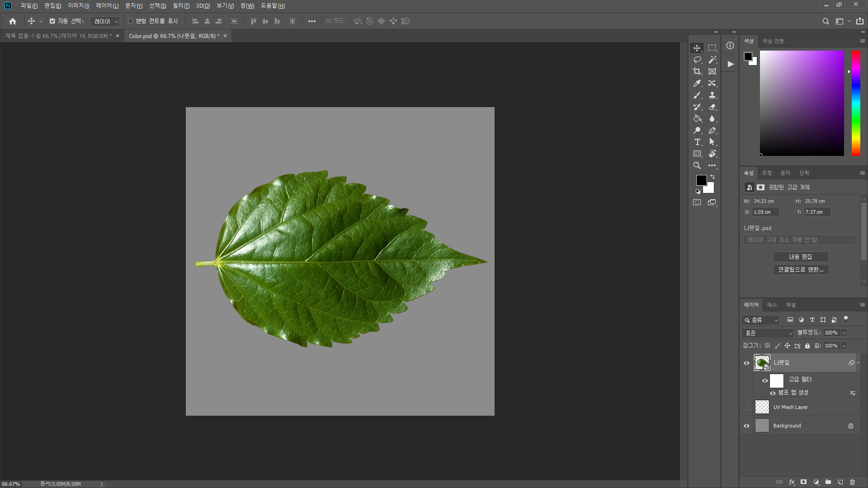Select the Eraser tool
868x488 pixels.
click(x=712, y=107)
